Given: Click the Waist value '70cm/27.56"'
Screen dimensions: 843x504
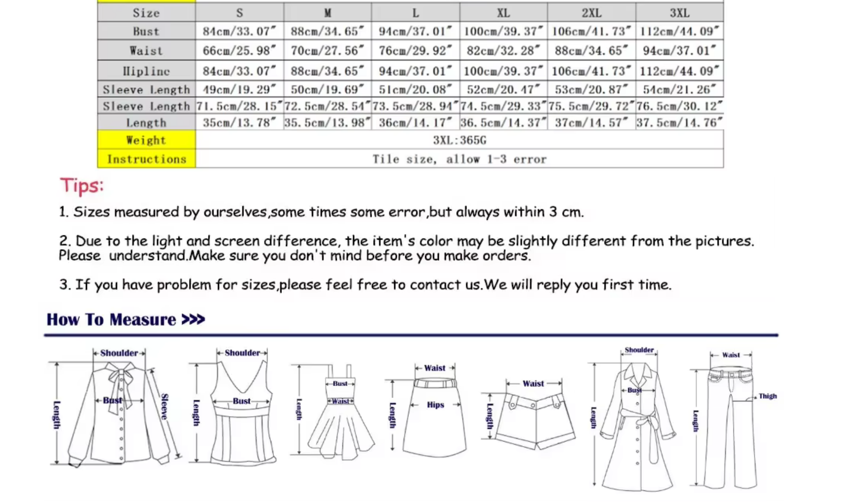Looking at the screenshot, I should coord(328,51).
